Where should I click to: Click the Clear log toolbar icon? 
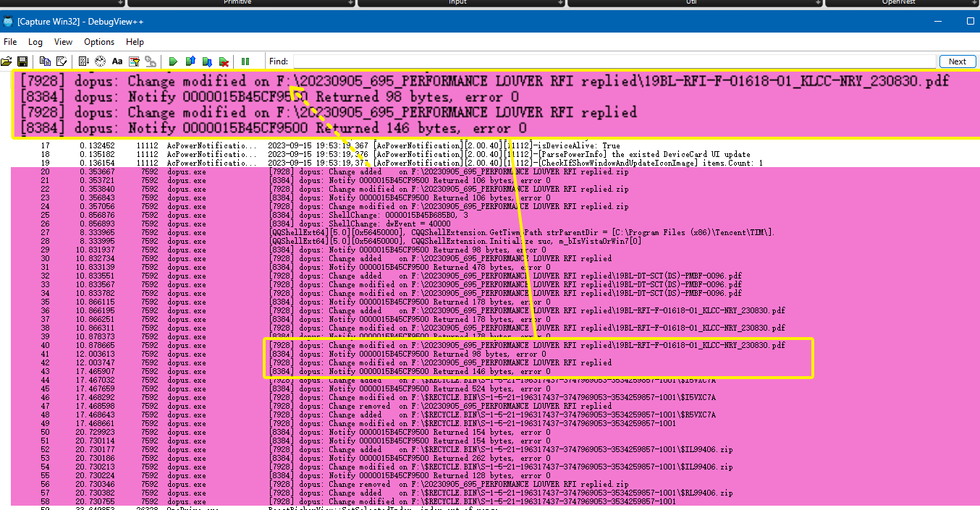[x=62, y=61]
